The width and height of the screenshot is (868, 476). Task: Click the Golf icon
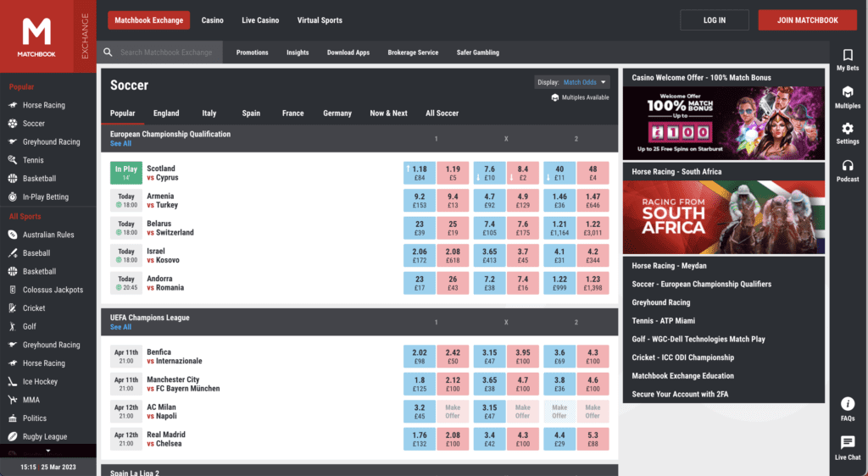13,326
